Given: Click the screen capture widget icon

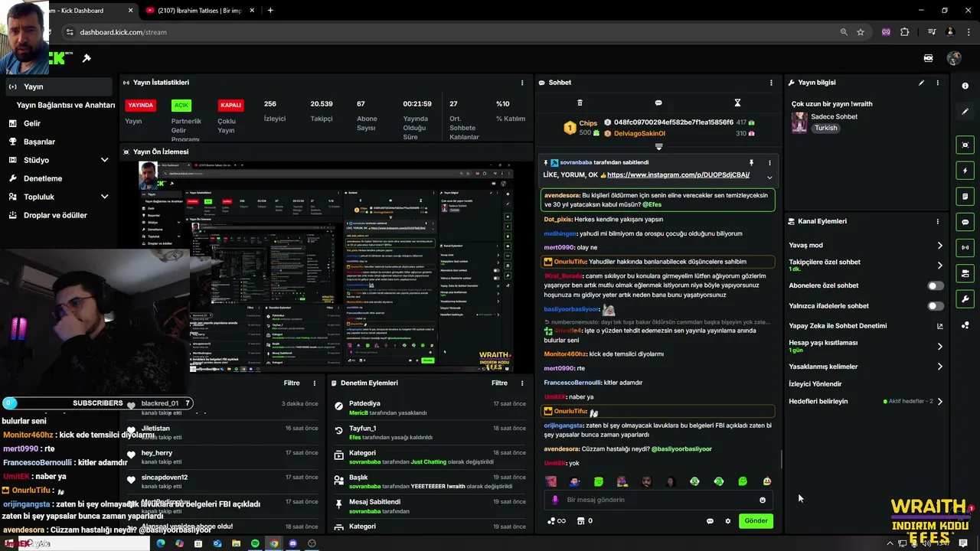Looking at the screenshot, I should point(965,145).
